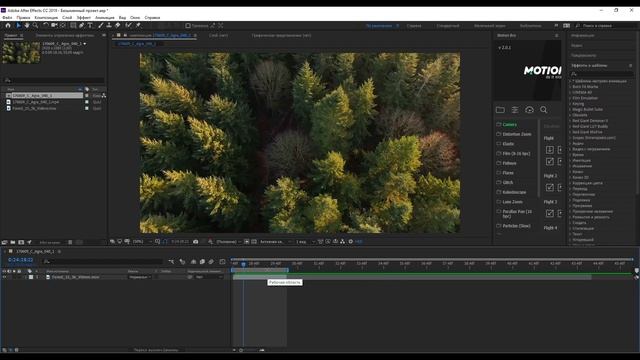
Task: Toggle region of interest in the viewer
Action: [x=247, y=242]
